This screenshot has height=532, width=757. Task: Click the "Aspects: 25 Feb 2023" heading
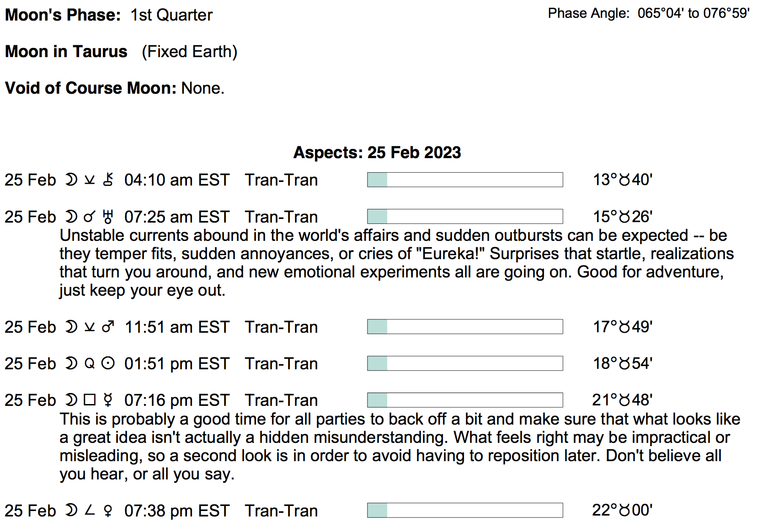(377, 152)
